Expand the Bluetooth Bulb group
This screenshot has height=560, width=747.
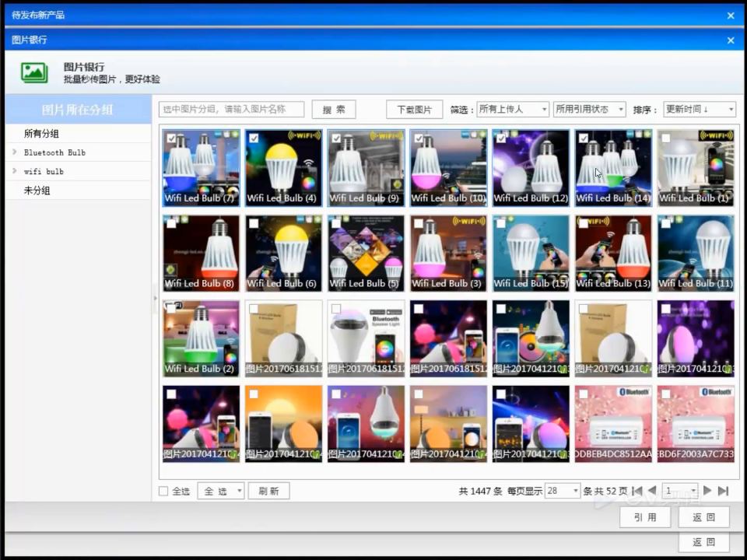point(15,152)
